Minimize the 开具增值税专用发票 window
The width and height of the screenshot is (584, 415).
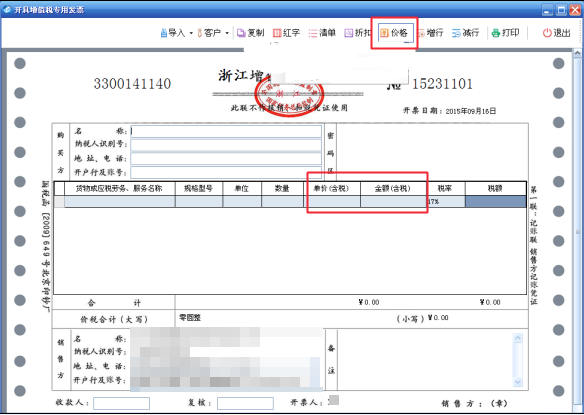pos(547,10)
